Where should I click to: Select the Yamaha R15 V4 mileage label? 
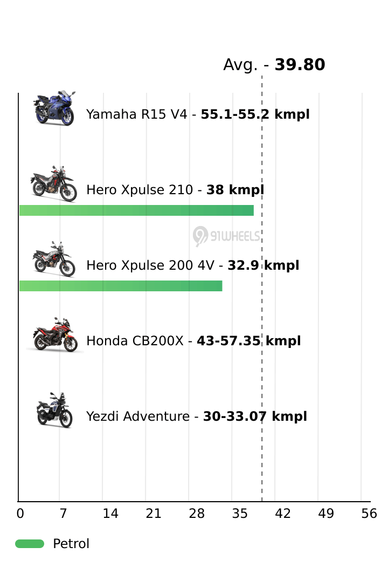198,114
